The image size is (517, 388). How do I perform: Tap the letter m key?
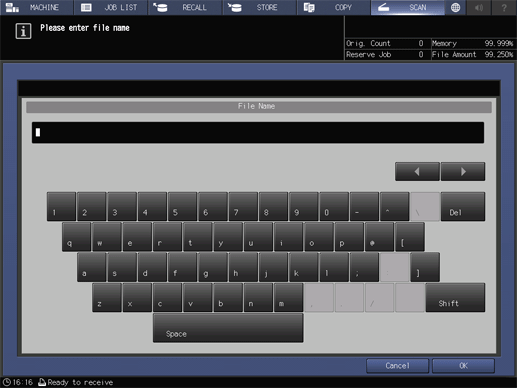[x=288, y=298]
